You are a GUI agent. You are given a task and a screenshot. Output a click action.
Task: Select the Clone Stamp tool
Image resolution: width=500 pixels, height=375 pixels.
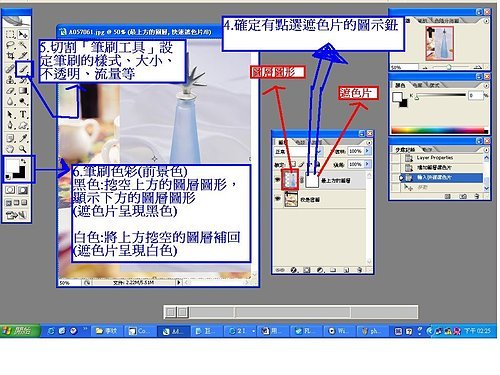point(10,80)
